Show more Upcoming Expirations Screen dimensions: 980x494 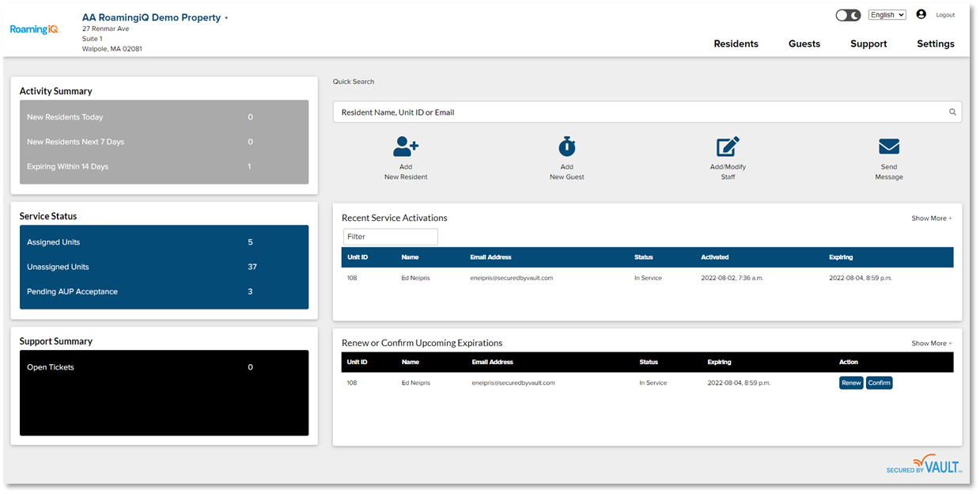click(x=931, y=344)
